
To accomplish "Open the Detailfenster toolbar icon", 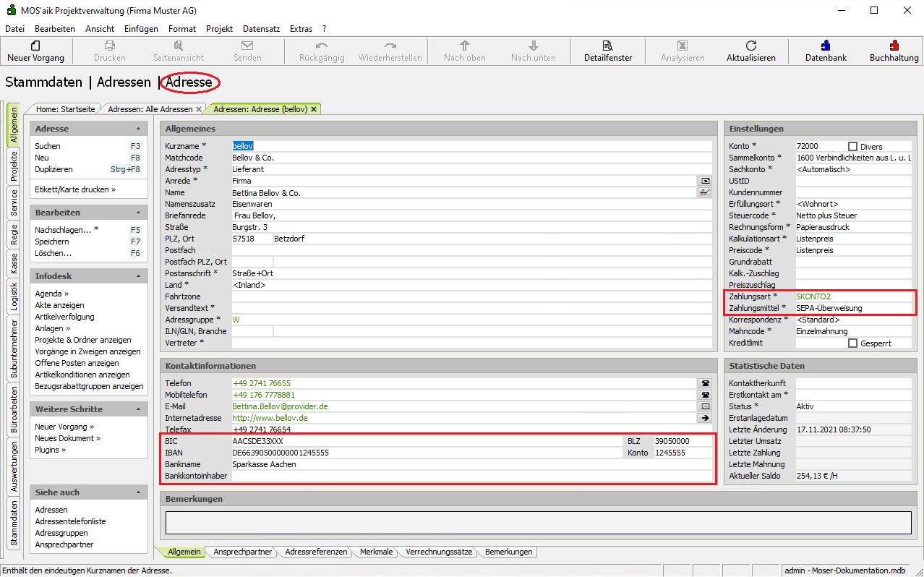I will pyautogui.click(x=608, y=46).
